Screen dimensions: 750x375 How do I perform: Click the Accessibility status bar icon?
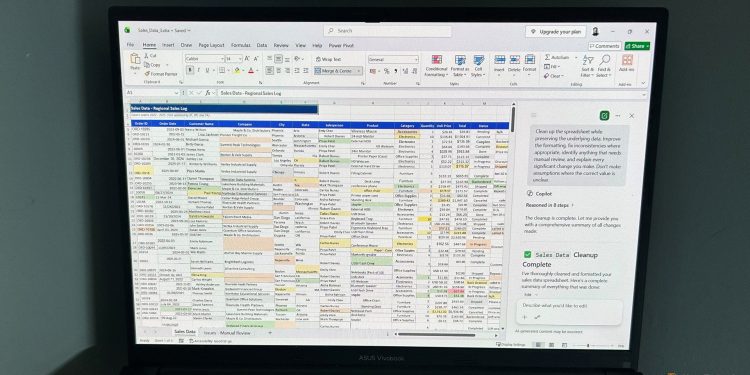[x=192, y=341]
